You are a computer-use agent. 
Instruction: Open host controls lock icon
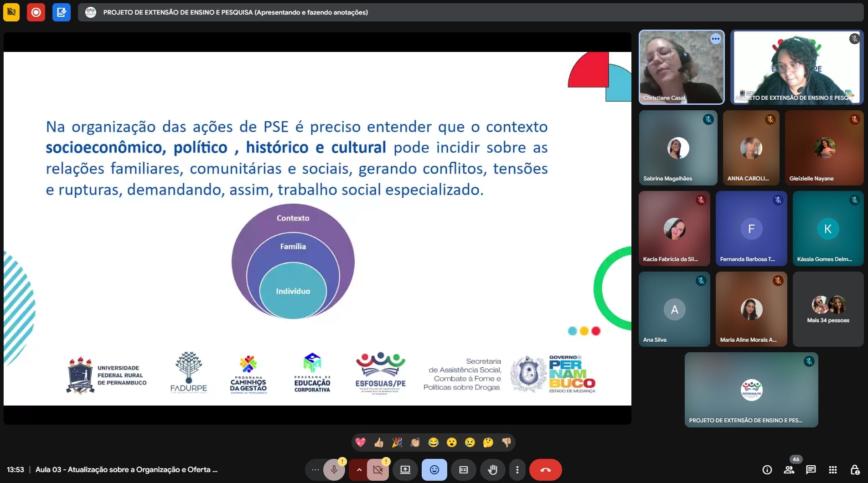tap(855, 470)
